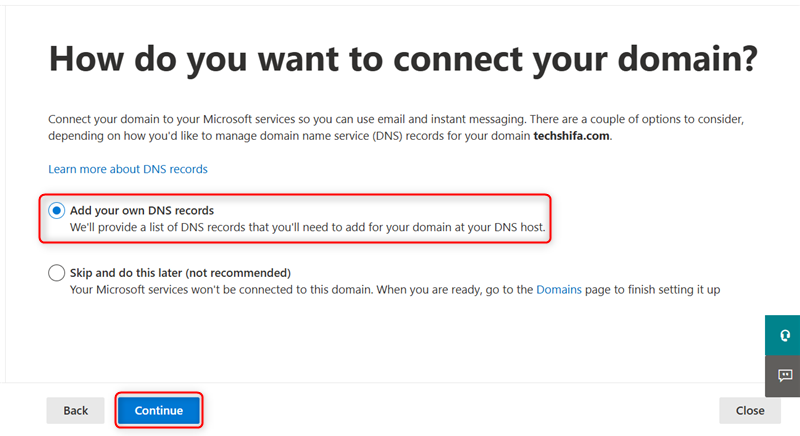Click the page heading about connecting your domain

[403, 59]
